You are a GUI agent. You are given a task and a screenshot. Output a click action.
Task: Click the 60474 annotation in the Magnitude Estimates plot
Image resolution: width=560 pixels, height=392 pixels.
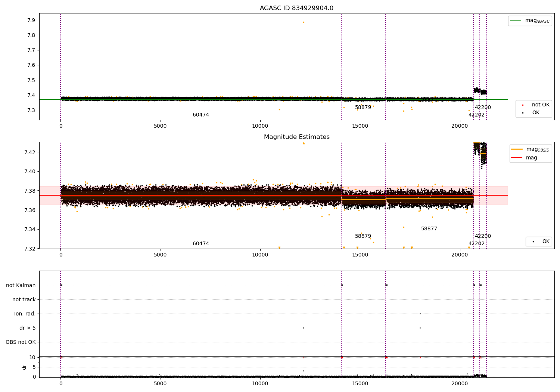click(201, 244)
